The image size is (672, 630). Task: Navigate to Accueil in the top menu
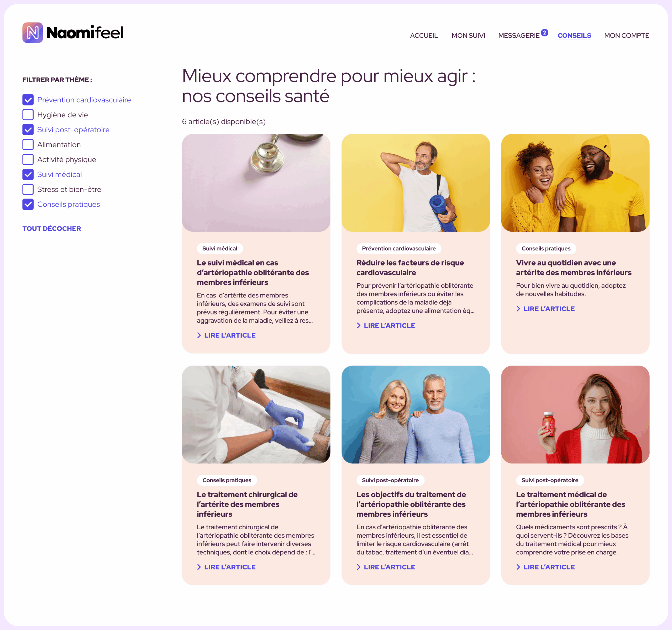(x=424, y=35)
